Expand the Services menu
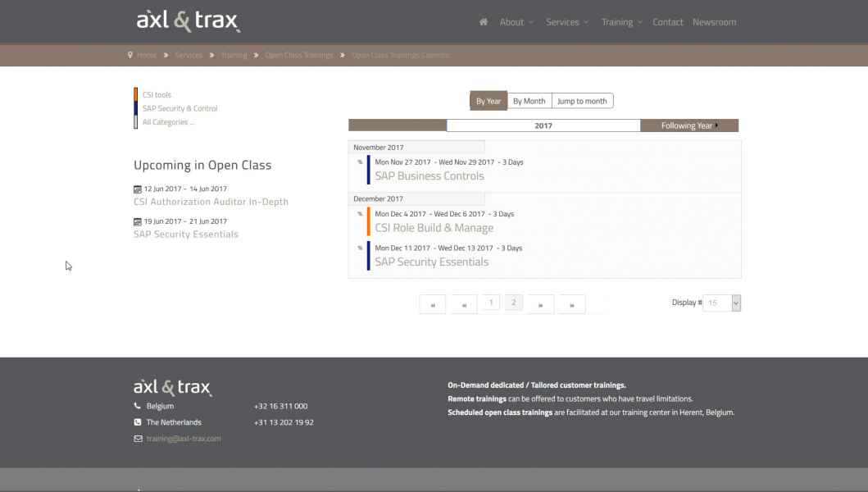Image resolution: width=868 pixels, height=492 pixels. pyautogui.click(x=567, y=22)
